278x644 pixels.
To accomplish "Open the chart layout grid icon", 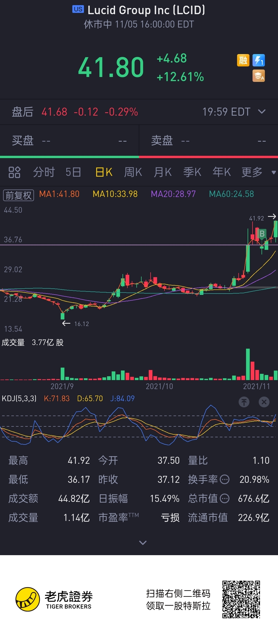I will [14, 172].
